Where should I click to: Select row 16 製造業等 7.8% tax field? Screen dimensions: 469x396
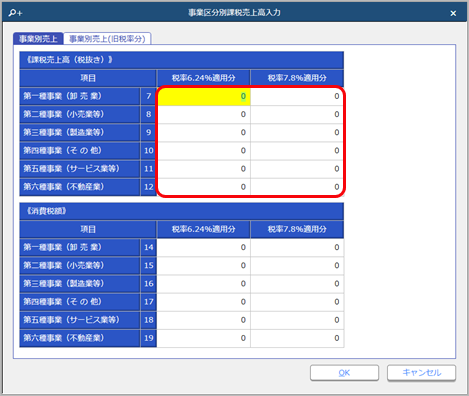[297, 284]
